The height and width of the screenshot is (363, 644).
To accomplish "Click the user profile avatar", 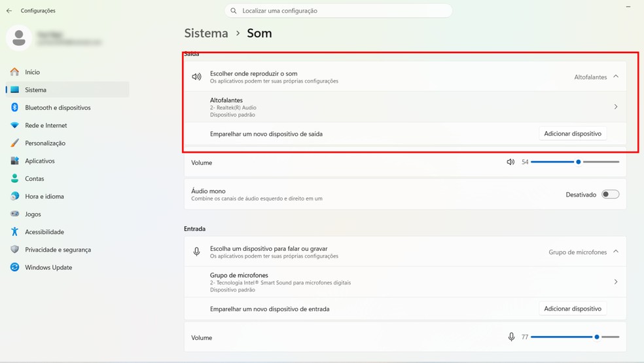I will pyautogui.click(x=19, y=38).
